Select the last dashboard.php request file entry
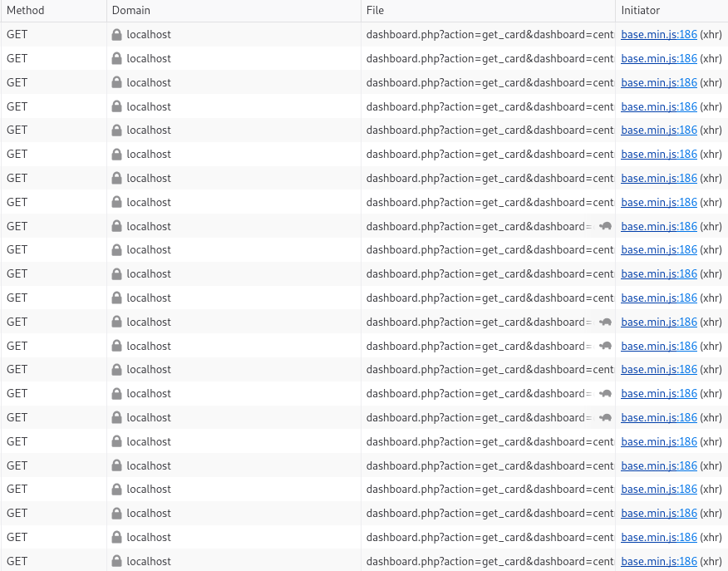Viewport: 728px width, 571px height. 489,561
